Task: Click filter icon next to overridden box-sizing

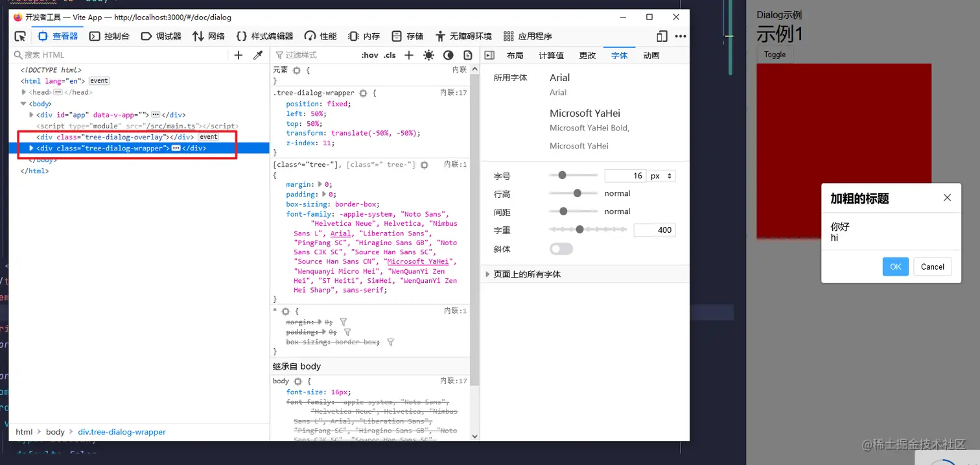Action: (x=390, y=342)
